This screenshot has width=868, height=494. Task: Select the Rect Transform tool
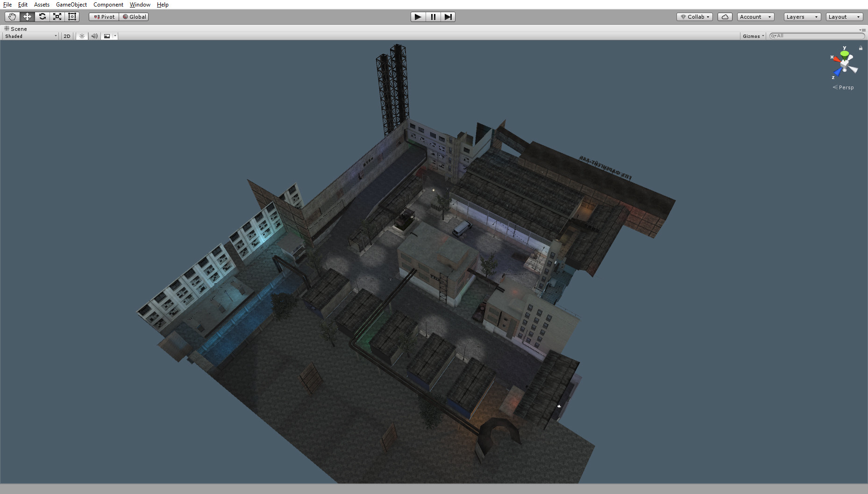click(72, 16)
